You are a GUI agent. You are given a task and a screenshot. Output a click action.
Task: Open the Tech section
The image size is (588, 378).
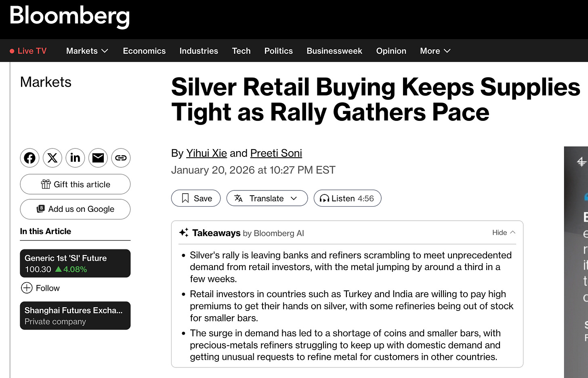point(241,51)
